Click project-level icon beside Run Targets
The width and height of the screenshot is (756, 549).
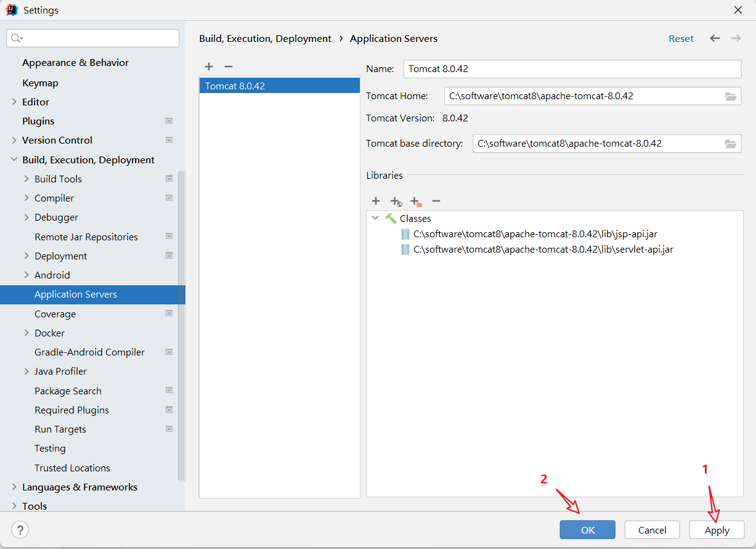pos(169,429)
